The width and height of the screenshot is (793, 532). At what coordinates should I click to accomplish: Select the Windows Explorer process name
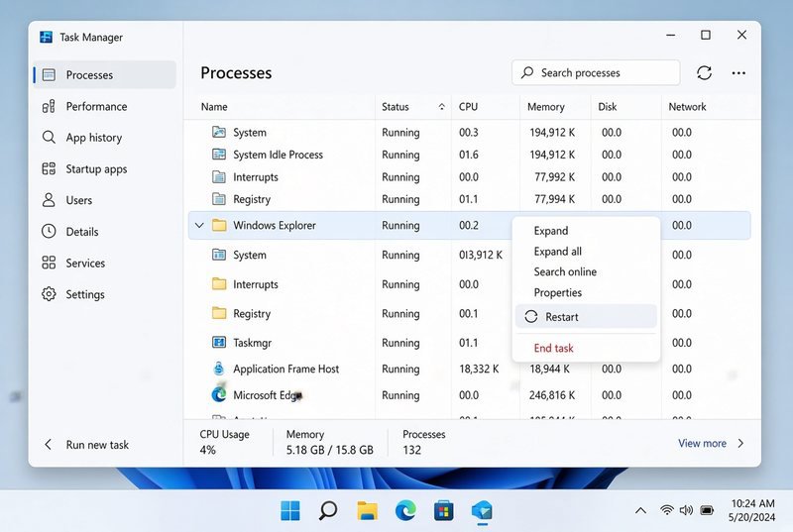[275, 225]
